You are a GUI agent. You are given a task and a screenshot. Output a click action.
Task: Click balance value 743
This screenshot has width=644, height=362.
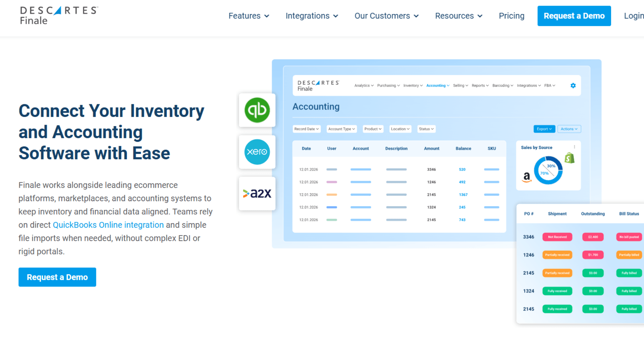pyautogui.click(x=462, y=220)
